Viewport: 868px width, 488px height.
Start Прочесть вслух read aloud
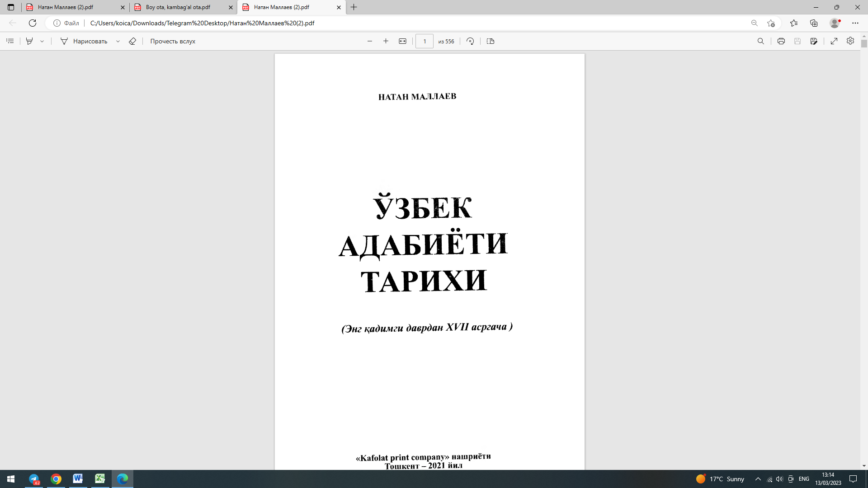(x=173, y=41)
